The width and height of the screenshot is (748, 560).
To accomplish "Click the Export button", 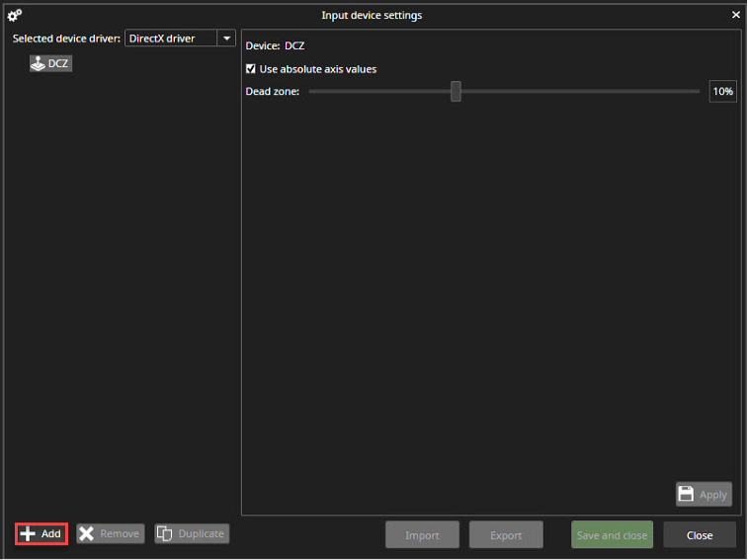I will click(x=506, y=534).
